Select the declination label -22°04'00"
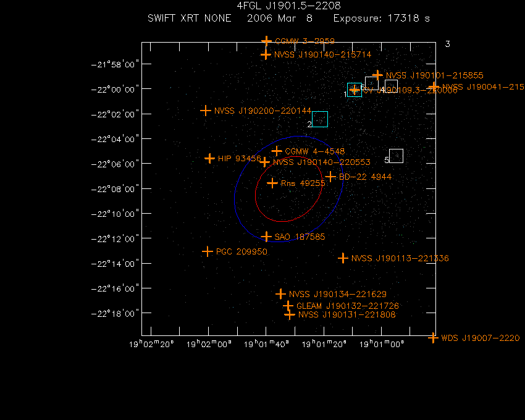The height and width of the screenshot is (420, 525). click(115, 139)
